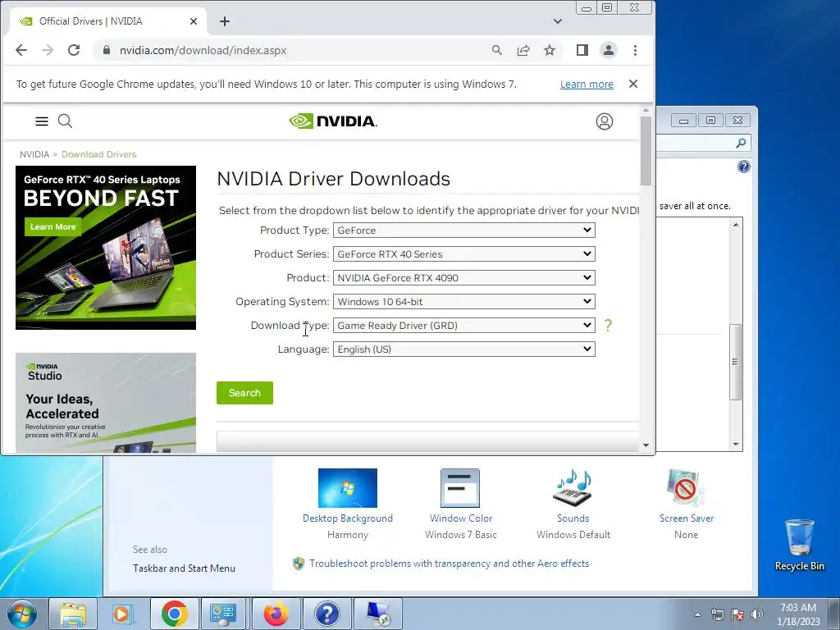Open the NVIDIA hamburger menu

click(x=42, y=121)
